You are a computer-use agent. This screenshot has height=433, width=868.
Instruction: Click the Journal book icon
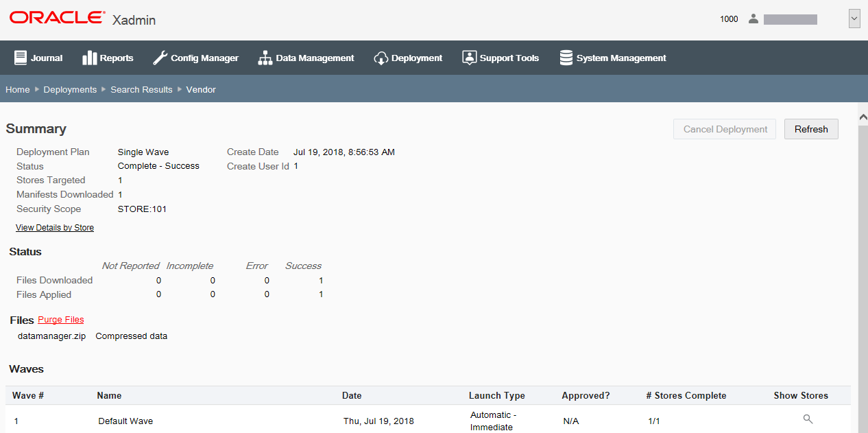tap(21, 58)
